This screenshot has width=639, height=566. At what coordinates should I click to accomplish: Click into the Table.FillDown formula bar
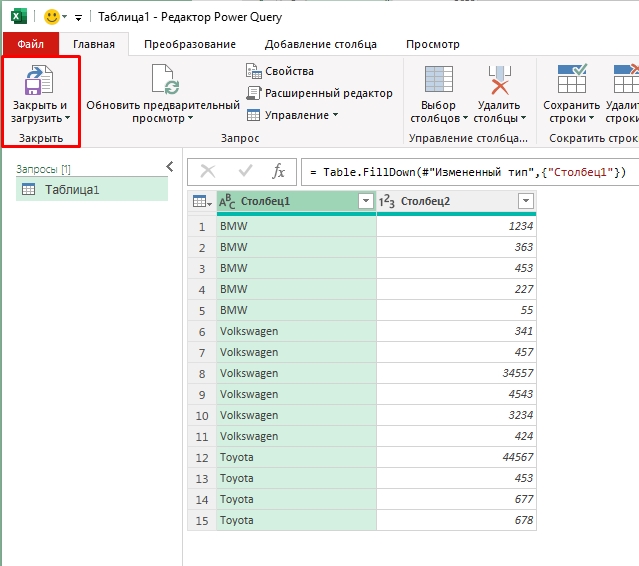470,172
